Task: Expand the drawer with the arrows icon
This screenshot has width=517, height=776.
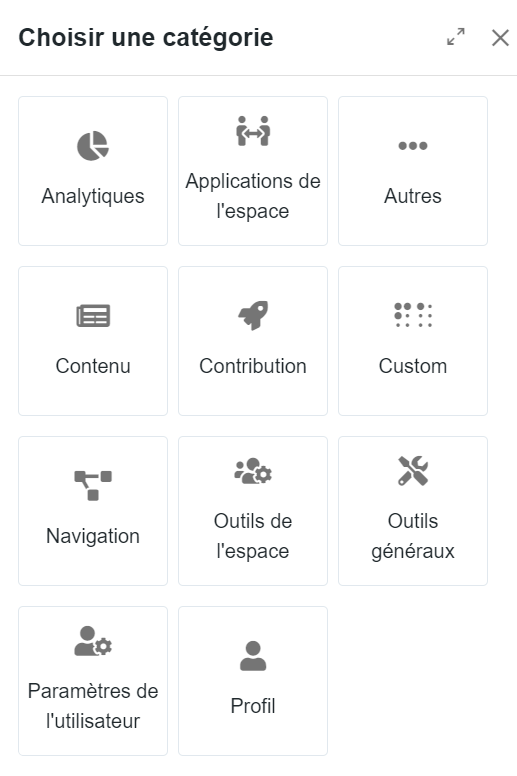Action: point(456,37)
